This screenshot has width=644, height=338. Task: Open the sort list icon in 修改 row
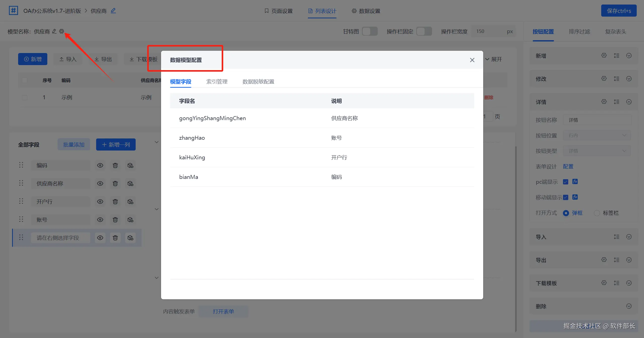(x=616, y=79)
